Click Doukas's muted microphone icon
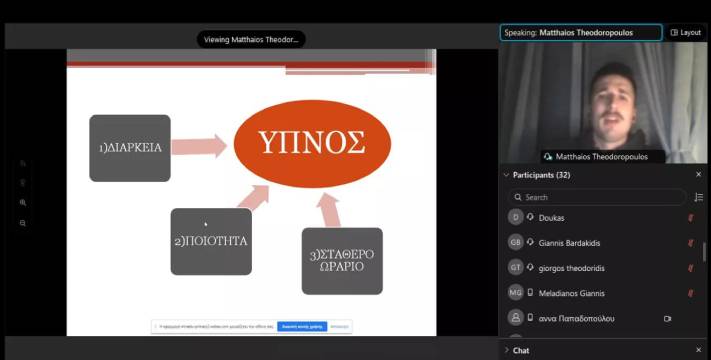This screenshot has width=711, height=360. [691, 218]
